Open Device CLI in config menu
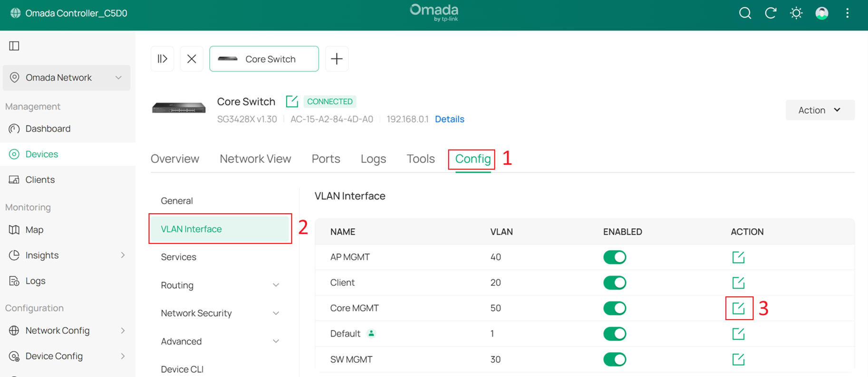 (x=182, y=369)
